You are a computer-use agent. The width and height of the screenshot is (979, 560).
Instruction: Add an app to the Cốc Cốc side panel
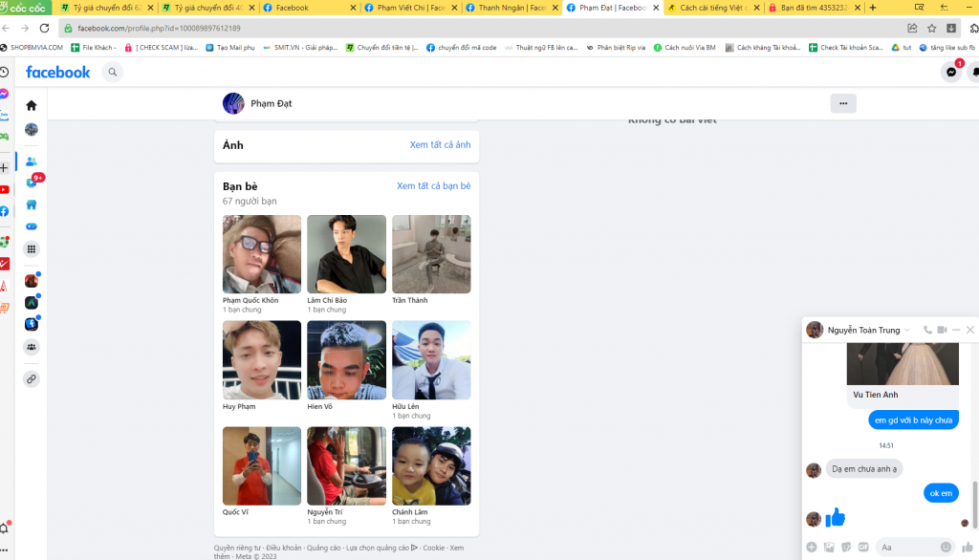point(5,168)
